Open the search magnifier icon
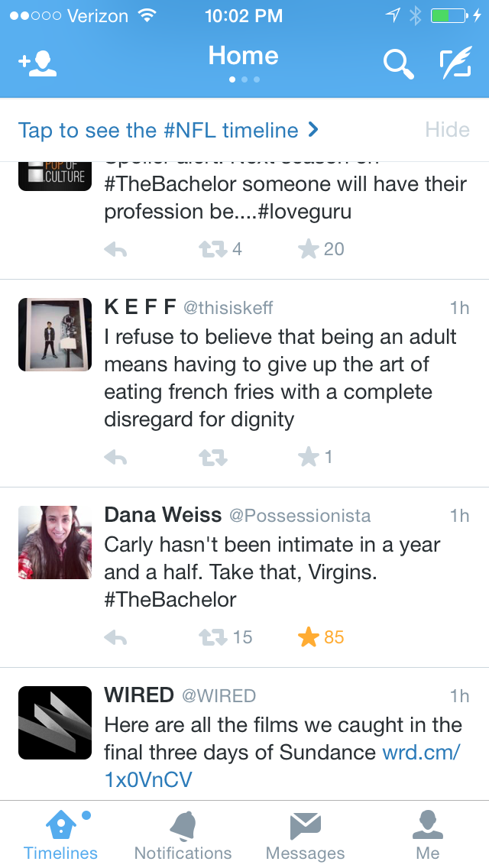 tap(398, 64)
